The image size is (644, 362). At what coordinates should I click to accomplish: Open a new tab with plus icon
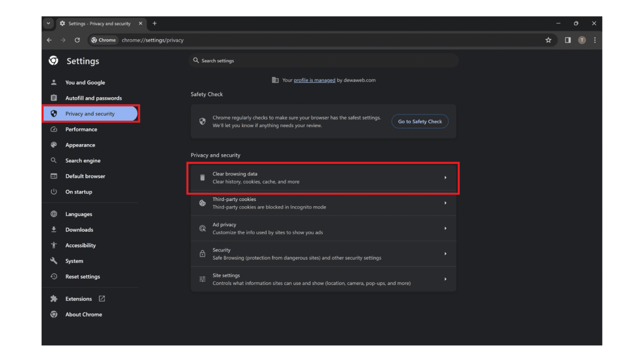pos(155,23)
